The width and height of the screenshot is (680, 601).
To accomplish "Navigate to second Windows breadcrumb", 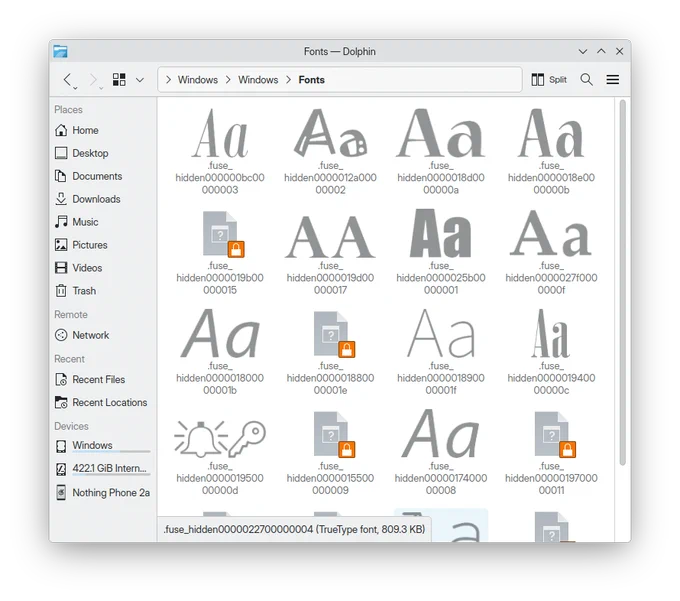I will point(258,80).
